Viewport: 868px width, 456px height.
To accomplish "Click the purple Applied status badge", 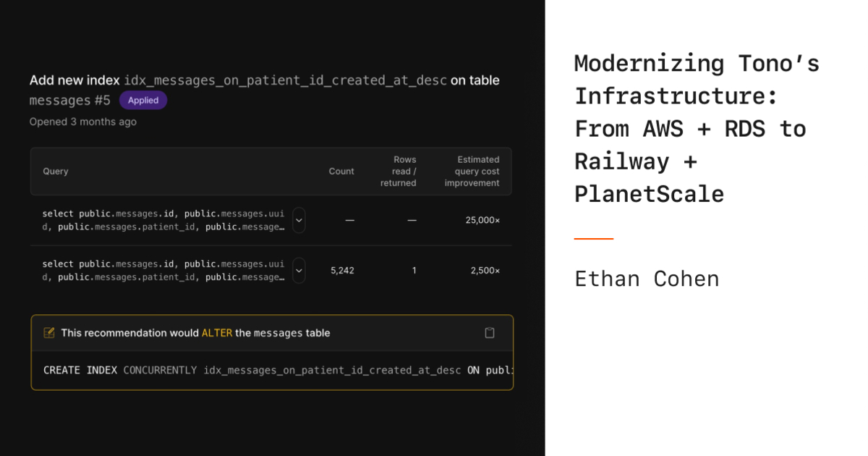I will (x=143, y=100).
